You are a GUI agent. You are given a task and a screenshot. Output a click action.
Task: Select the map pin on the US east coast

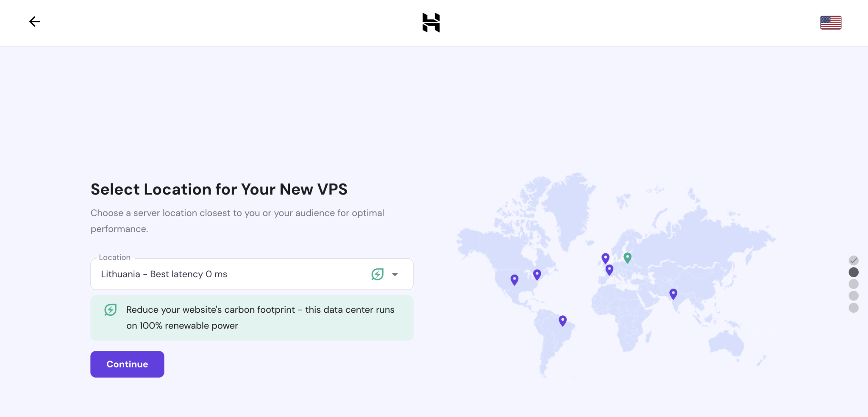click(537, 274)
